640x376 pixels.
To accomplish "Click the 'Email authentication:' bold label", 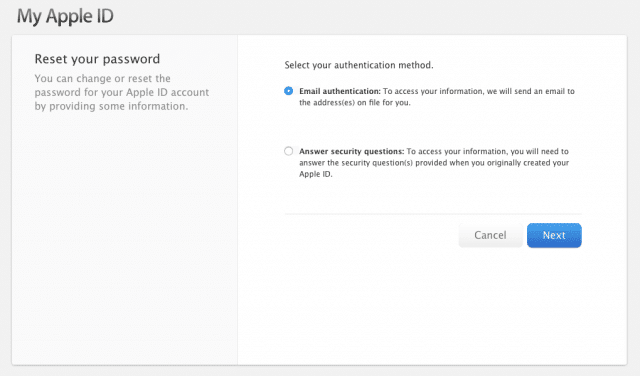I will (340, 91).
